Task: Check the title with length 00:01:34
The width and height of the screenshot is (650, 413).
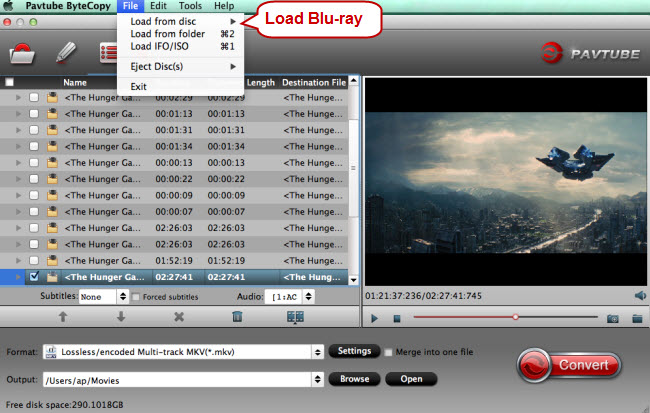Action: coord(34,146)
